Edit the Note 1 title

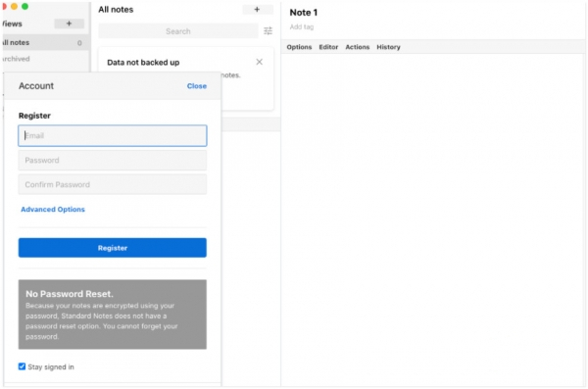point(304,13)
